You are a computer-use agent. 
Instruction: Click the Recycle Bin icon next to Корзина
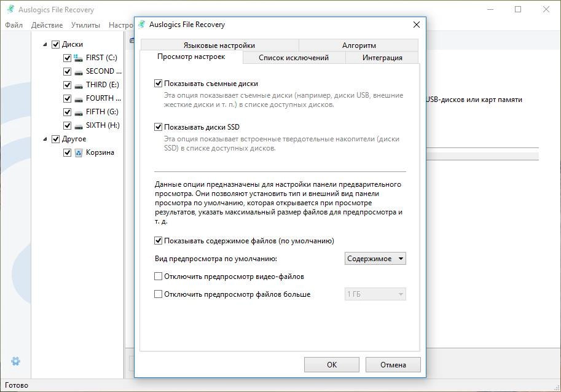tap(79, 153)
